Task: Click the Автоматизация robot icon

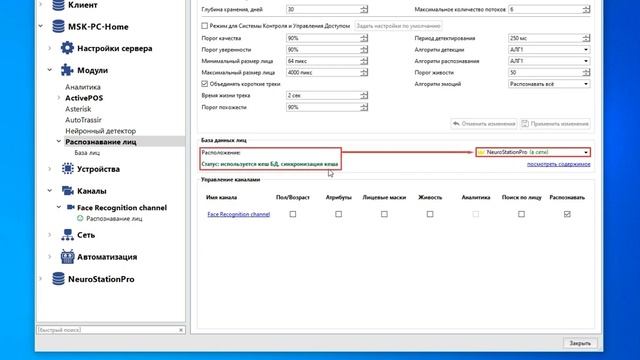Action: tap(67, 257)
